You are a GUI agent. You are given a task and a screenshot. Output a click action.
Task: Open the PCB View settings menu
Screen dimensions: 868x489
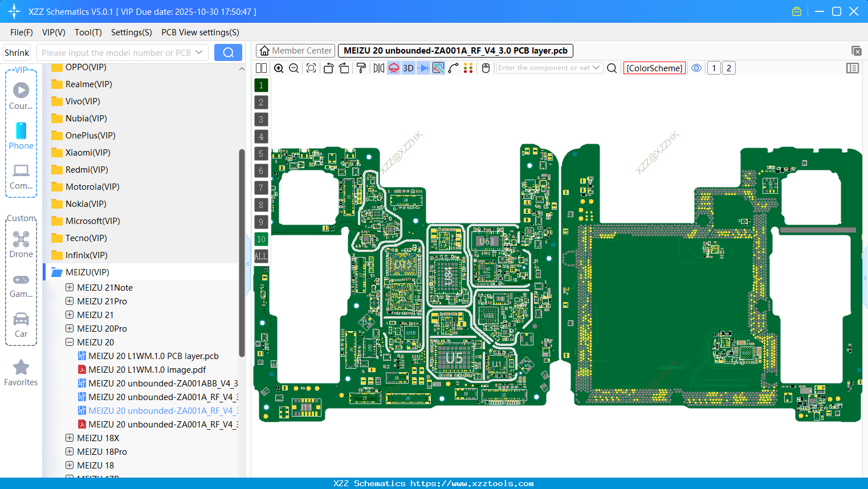200,32
